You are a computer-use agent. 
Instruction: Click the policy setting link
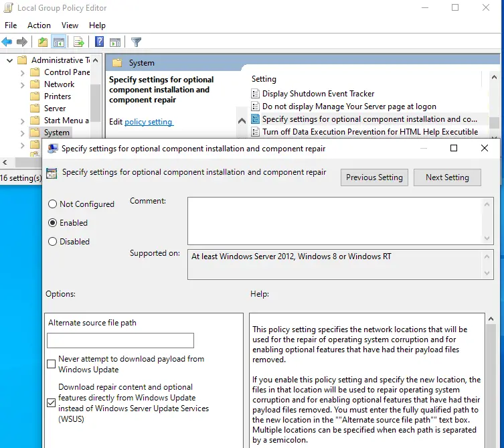point(149,122)
